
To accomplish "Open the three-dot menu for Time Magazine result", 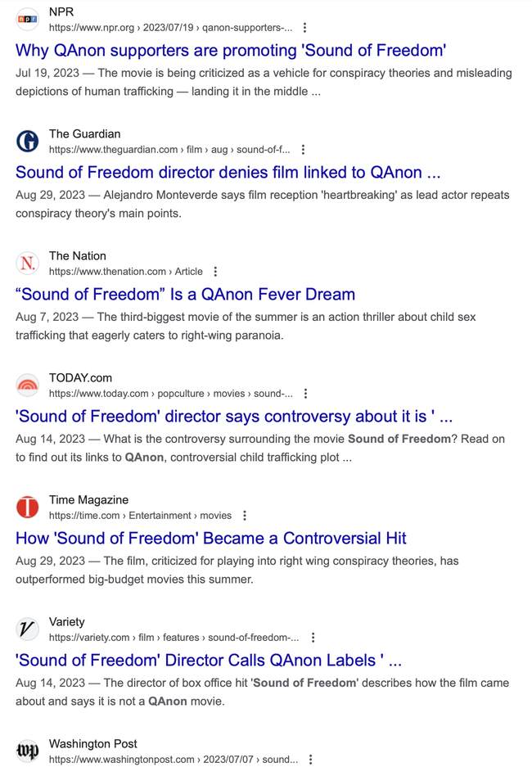I will (x=245, y=515).
